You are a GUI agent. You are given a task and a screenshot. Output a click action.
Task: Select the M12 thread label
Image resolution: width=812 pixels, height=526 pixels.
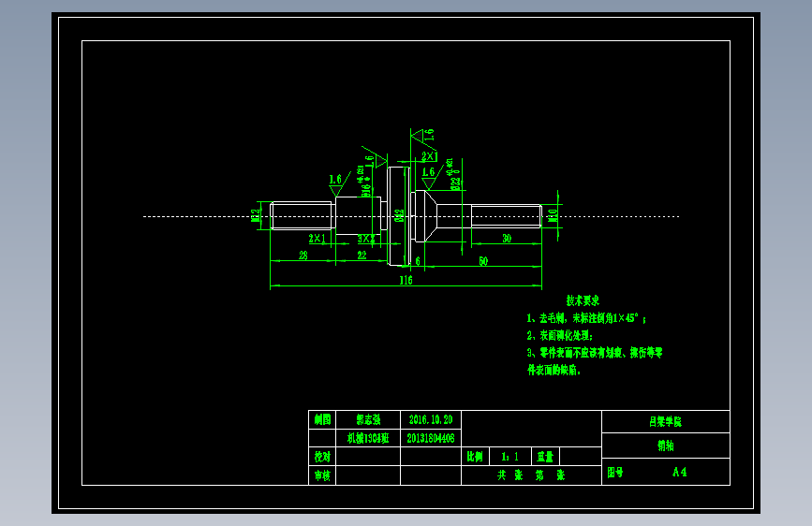tap(256, 215)
